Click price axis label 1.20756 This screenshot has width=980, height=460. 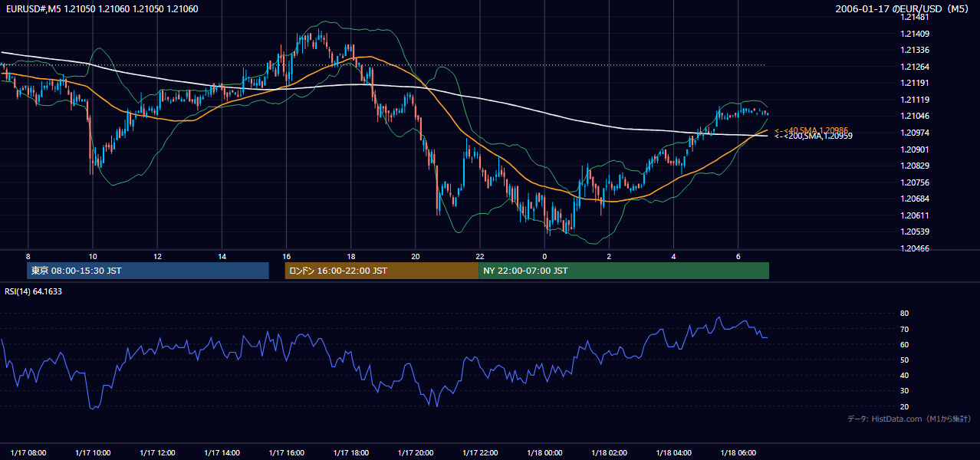[916, 182]
